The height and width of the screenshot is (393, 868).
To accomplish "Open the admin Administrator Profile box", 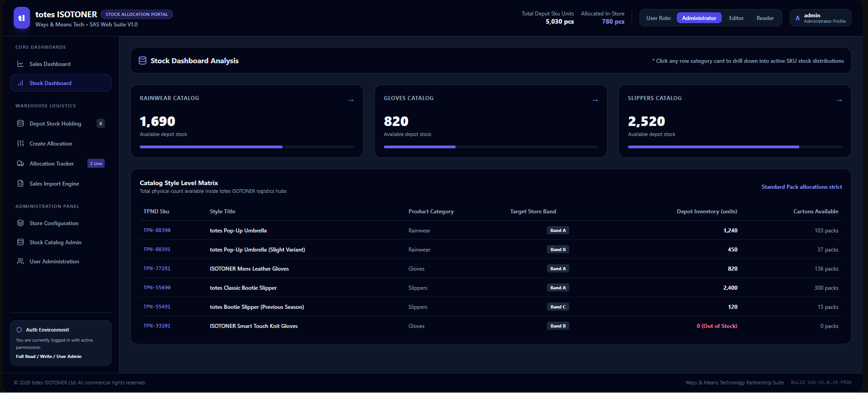I will coord(820,18).
